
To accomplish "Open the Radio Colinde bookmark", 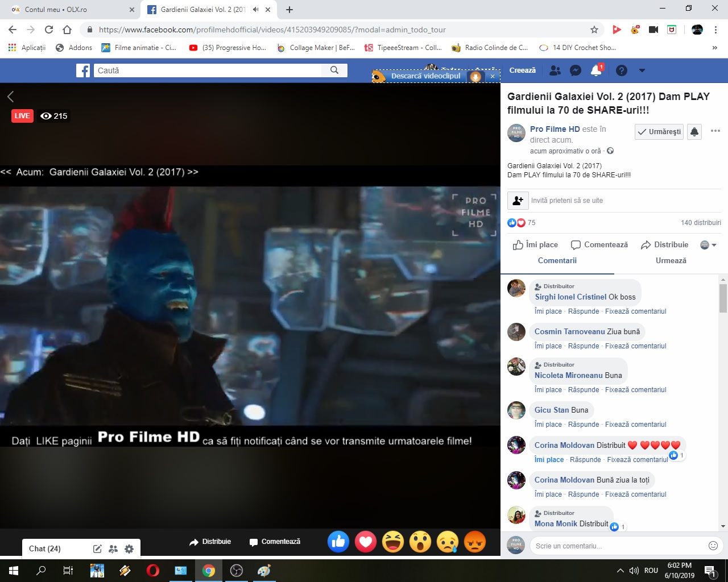I will [x=490, y=48].
